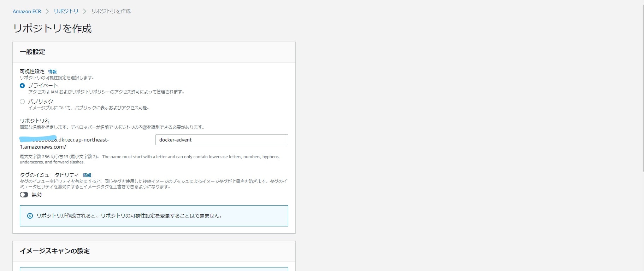This screenshot has width=644, height=271.
Task: Open the Amazon ECR breadcrumb link
Action: click(x=27, y=11)
